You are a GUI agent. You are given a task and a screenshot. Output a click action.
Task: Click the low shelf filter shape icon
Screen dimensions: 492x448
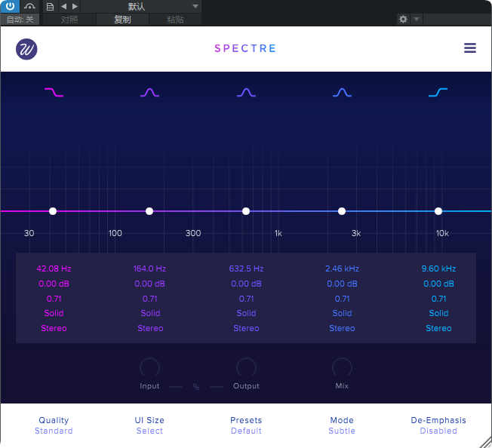54,92
